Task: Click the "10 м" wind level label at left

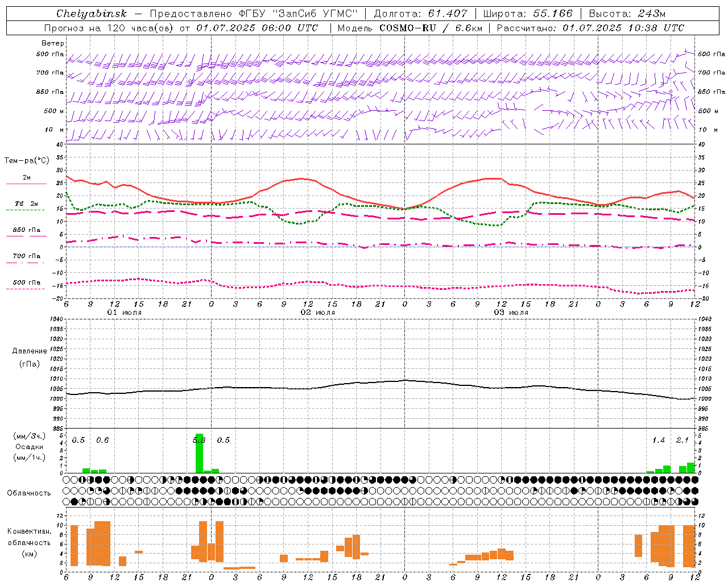Action: pos(55,130)
